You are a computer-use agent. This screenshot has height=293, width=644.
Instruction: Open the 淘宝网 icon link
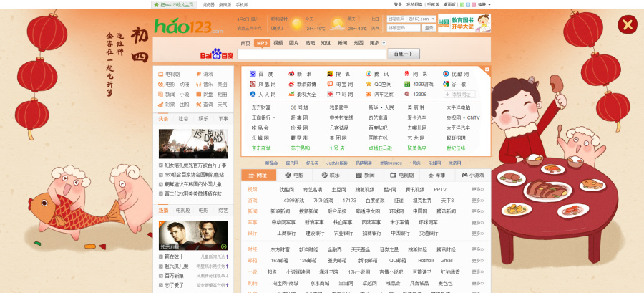(330, 84)
